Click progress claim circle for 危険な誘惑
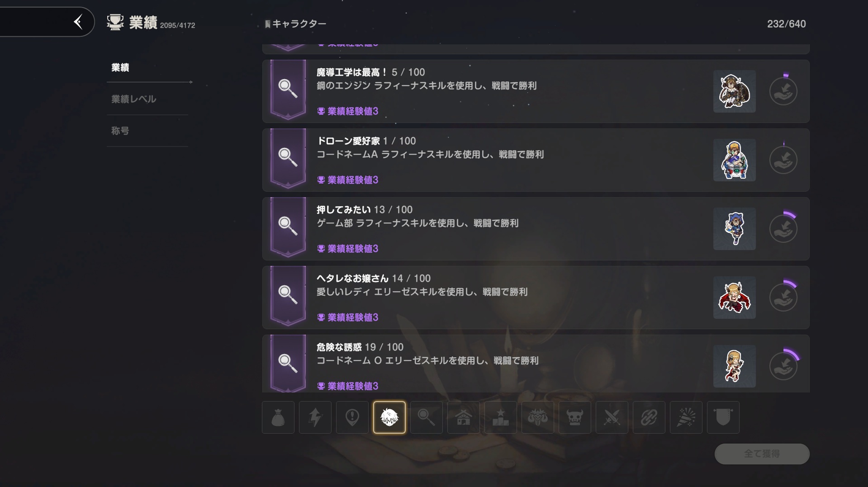 tap(783, 366)
